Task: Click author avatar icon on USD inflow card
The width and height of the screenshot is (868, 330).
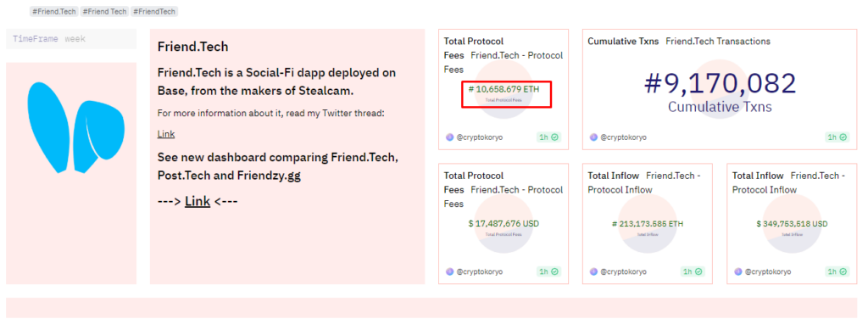Action: pyautogui.click(x=738, y=271)
